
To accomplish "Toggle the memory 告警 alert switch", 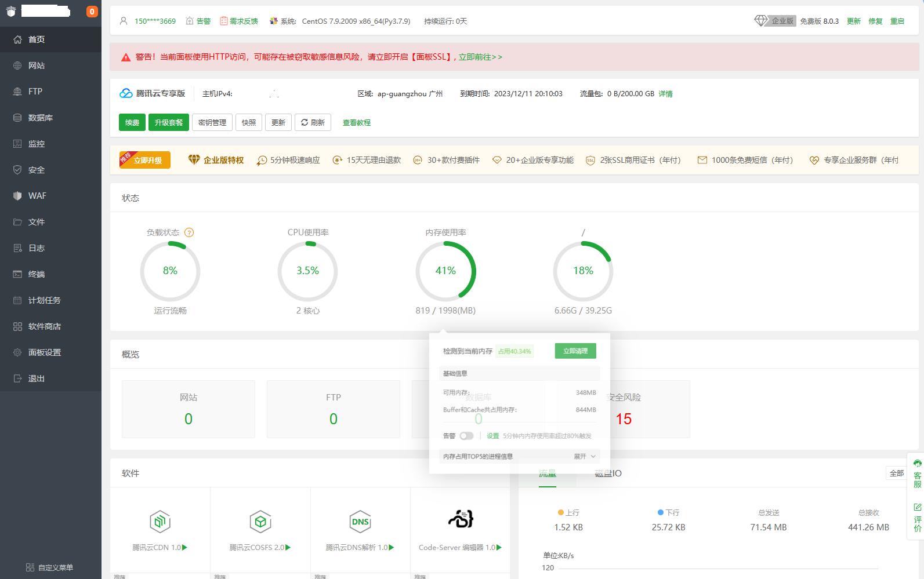I will (x=466, y=436).
